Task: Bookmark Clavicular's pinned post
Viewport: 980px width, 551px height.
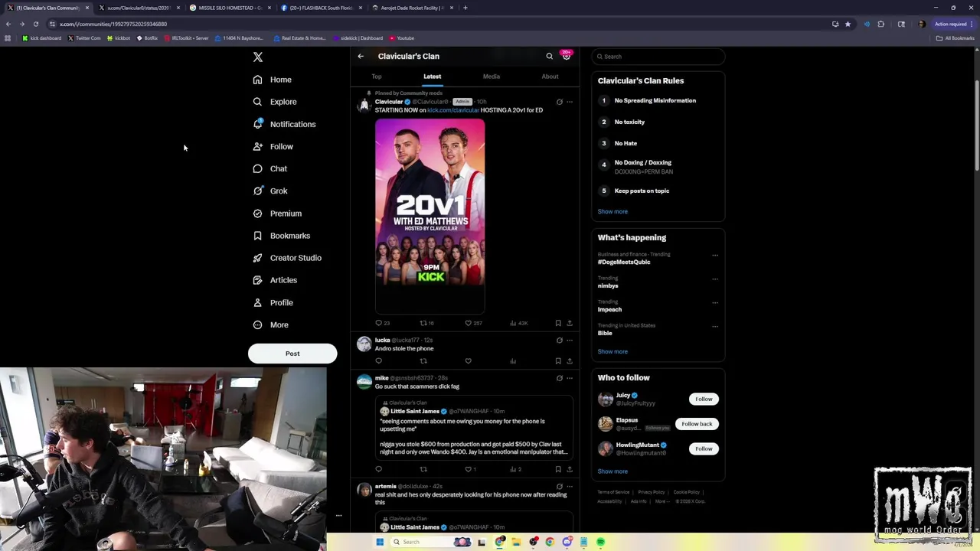Action: click(558, 323)
